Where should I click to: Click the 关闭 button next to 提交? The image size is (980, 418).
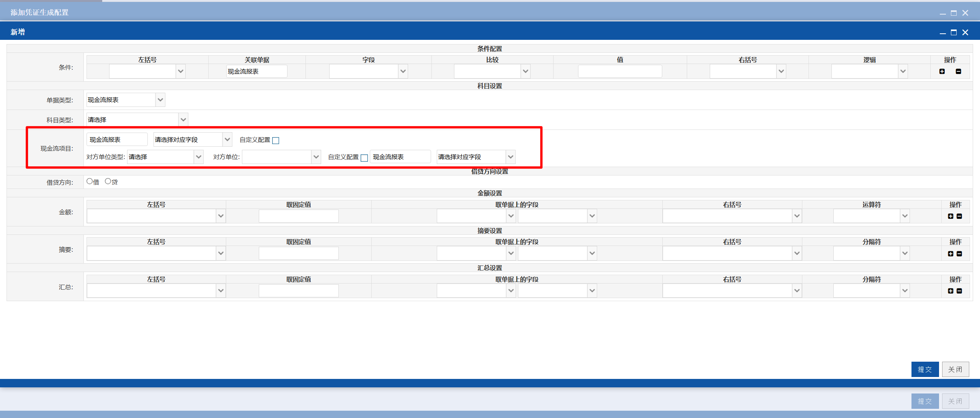click(955, 369)
